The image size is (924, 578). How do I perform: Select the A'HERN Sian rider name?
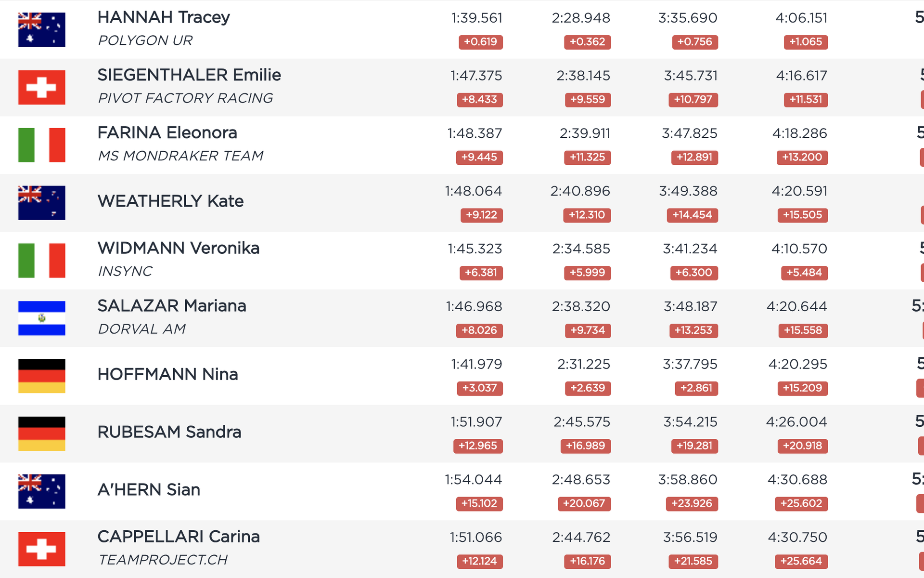[x=149, y=490]
